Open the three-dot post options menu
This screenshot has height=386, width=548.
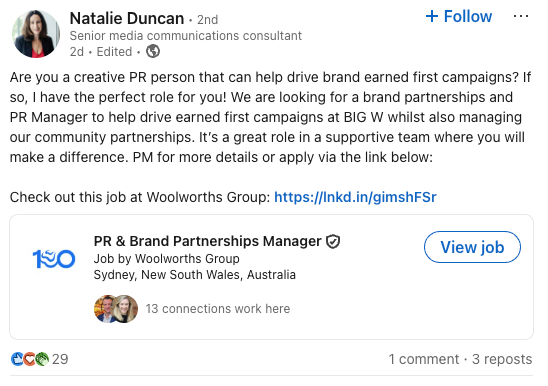(x=521, y=16)
